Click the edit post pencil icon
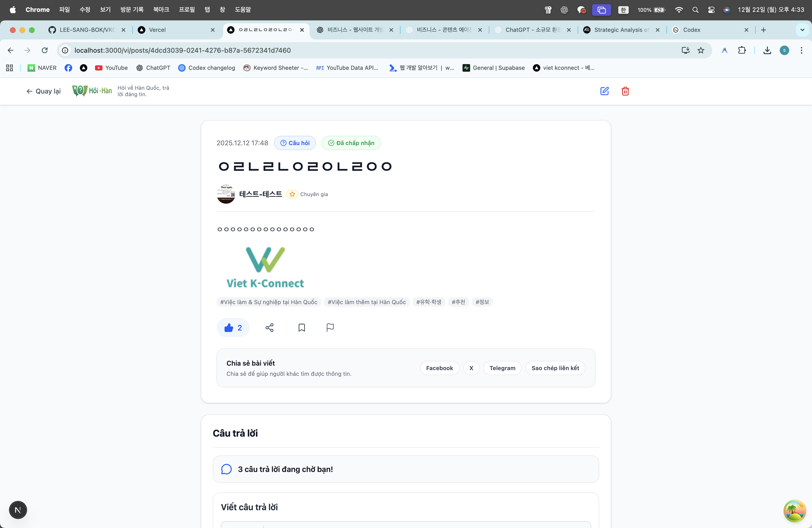The image size is (812, 528). (604, 91)
